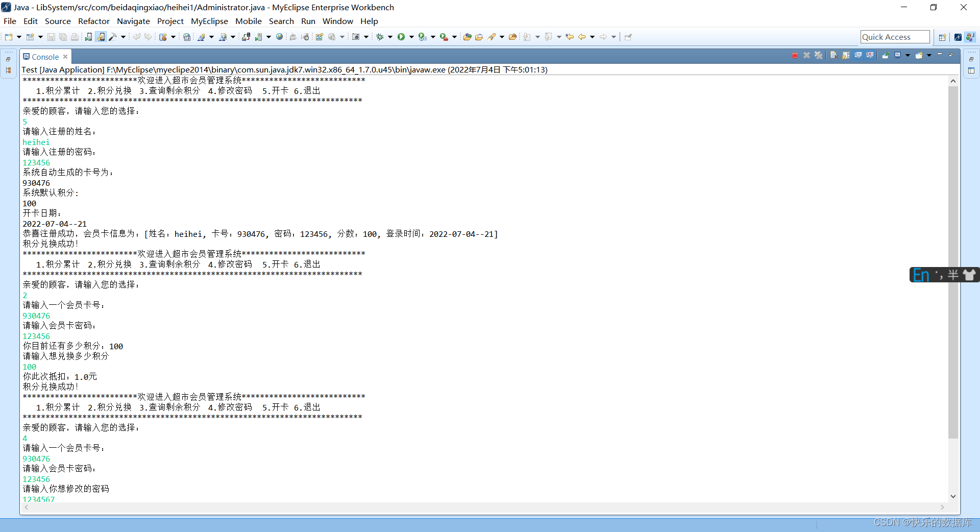Image resolution: width=980 pixels, height=532 pixels.
Task: Click the deploy server icon with arrows
Action: pyautogui.click(x=246, y=37)
